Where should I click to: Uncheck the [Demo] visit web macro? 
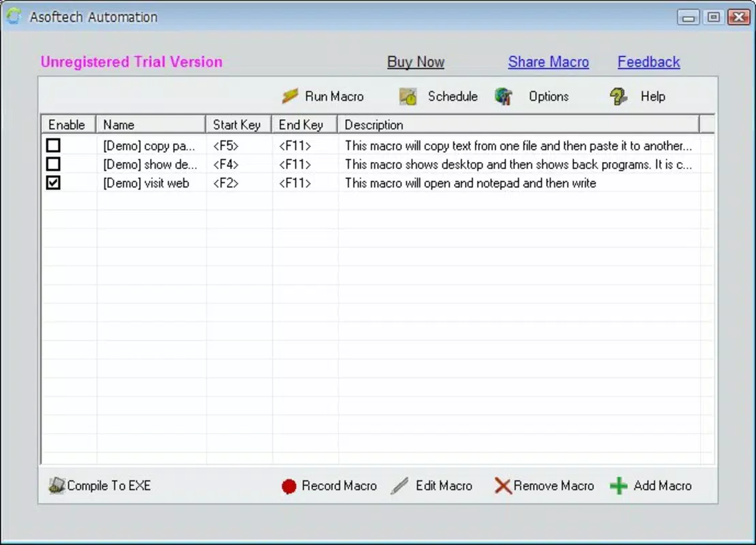[x=54, y=183]
